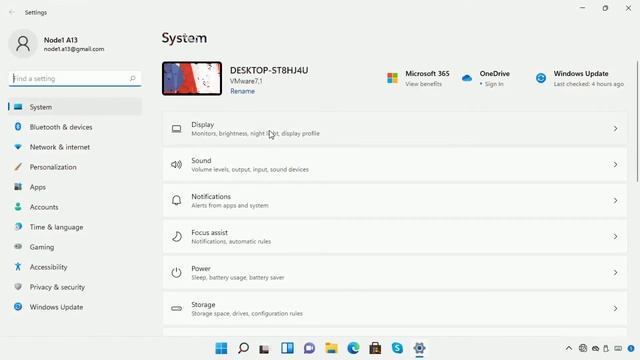The image size is (640, 360).
Task: Click the Rename link
Action: (x=242, y=91)
